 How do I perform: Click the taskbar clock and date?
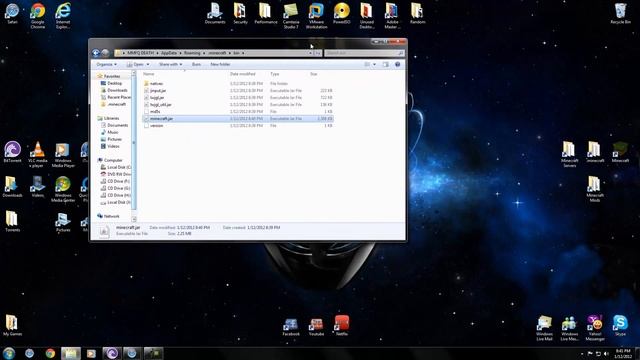(622, 353)
